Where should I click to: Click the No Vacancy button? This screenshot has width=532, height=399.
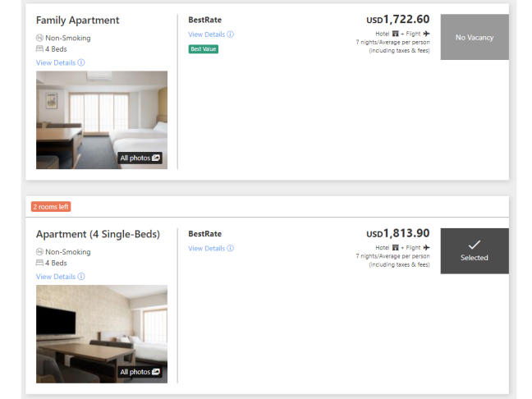[475, 37]
